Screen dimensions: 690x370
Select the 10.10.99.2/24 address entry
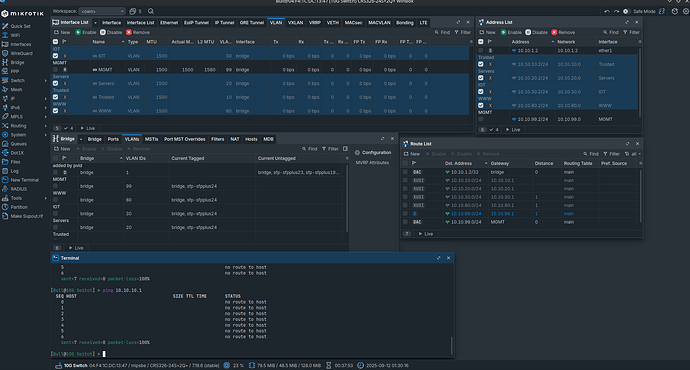558,119
